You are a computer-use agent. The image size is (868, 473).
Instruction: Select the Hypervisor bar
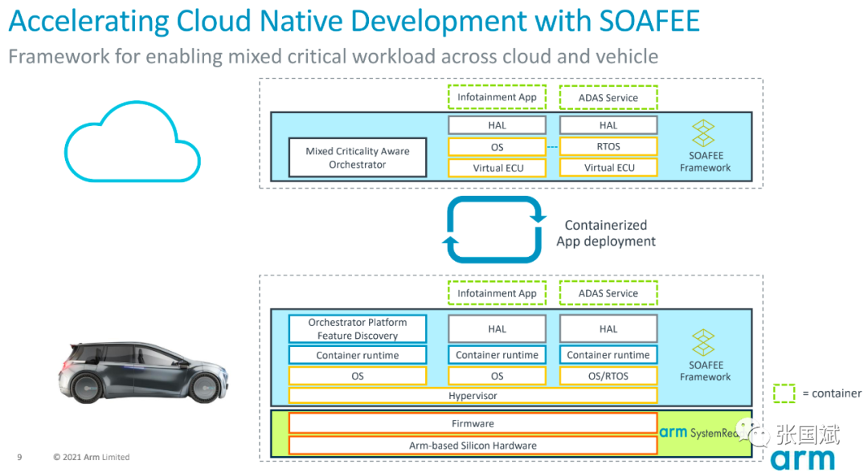pyautogui.click(x=473, y=396)
